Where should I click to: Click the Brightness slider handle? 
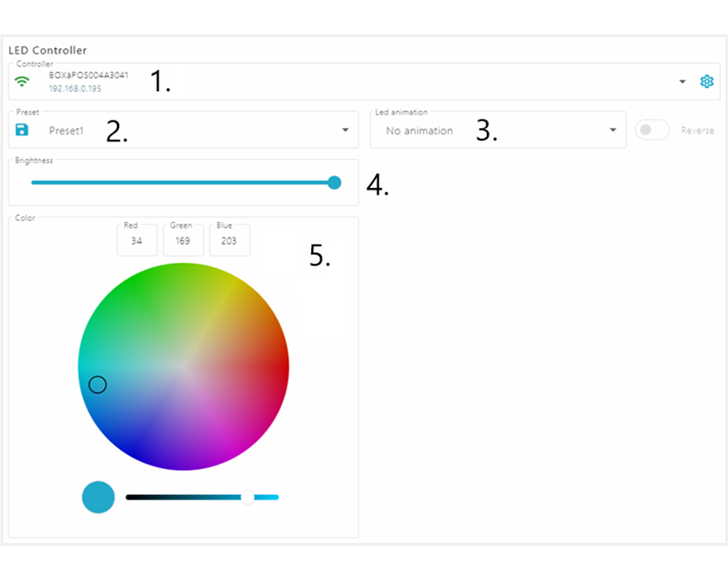coord(334,183)
